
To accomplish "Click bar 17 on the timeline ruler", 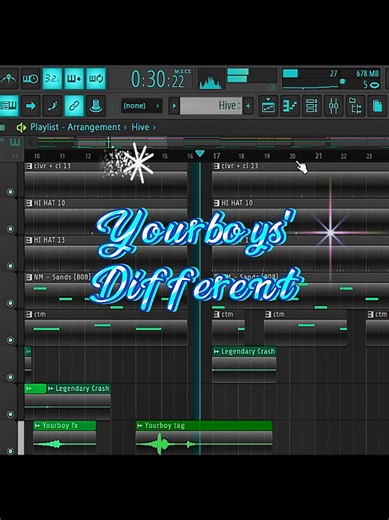I will (217, 156).
